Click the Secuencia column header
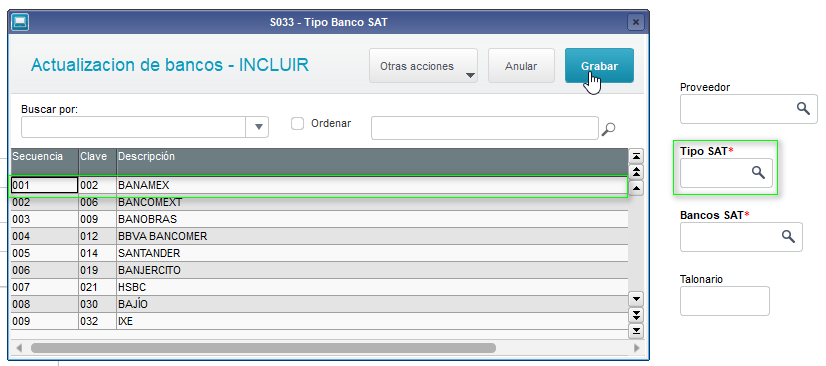The height and width of the screenshot is (366, 826). [45, 161]
